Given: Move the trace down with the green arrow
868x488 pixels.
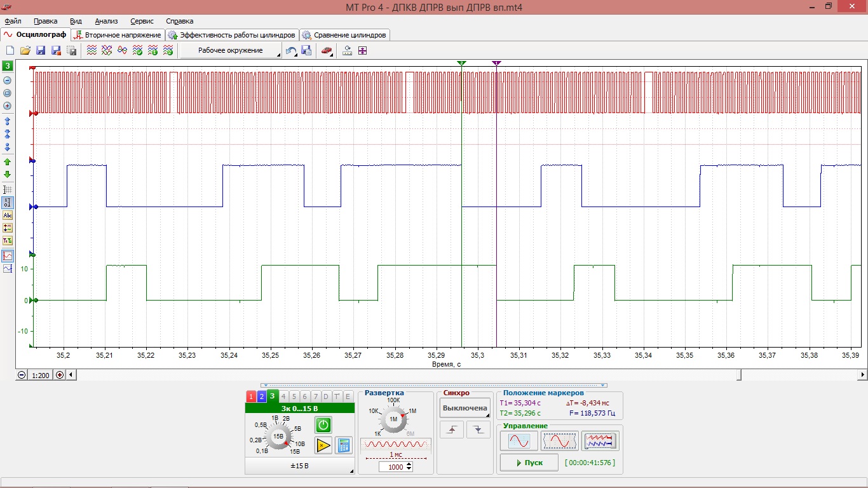Looking at the screenshot, I should click(8, 174).
